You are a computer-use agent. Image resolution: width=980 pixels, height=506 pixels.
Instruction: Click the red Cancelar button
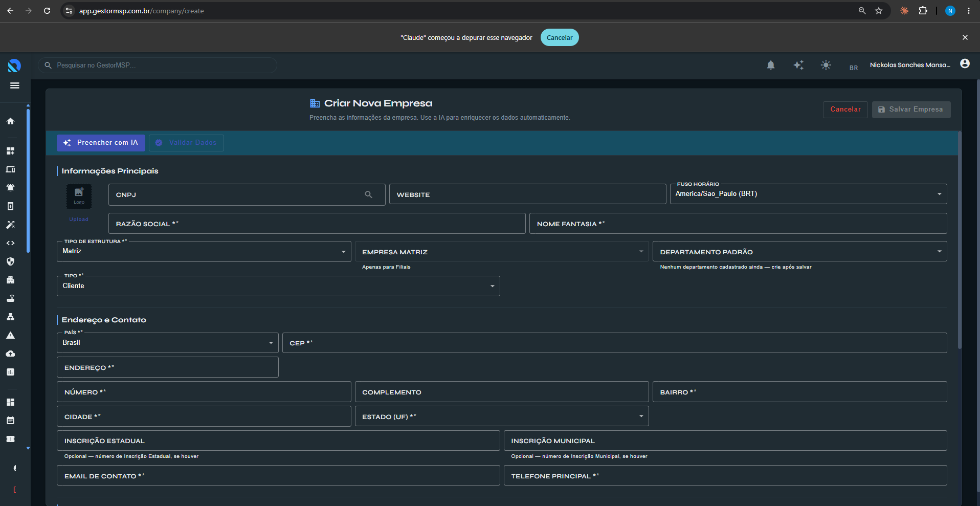point(845,109)
